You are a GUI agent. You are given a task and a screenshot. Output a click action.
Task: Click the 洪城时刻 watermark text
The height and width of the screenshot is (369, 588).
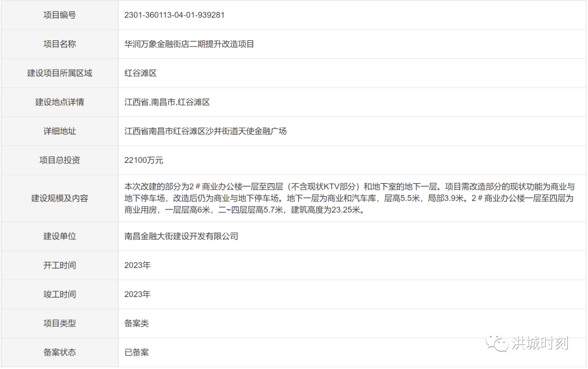click(540, 343)
